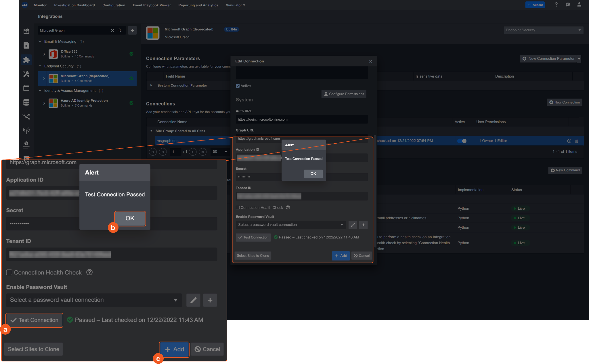Go to last page of connections
The height and width of the screenshot is (364, 589).
pyautogui.click(x=203, y=152)
